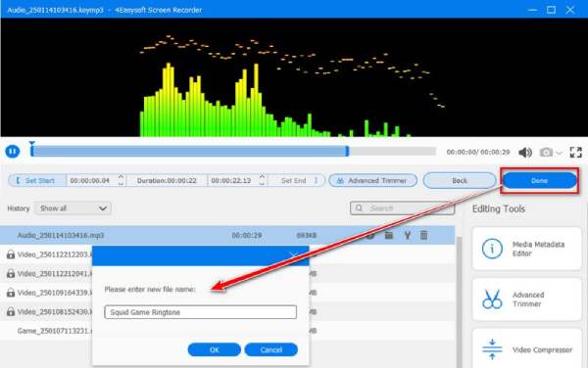Image resolution: width=588 pixels, height=368 pixels.
Task: Launch Advanced Trimmer from Editing Tools
Action: (527, 299)
